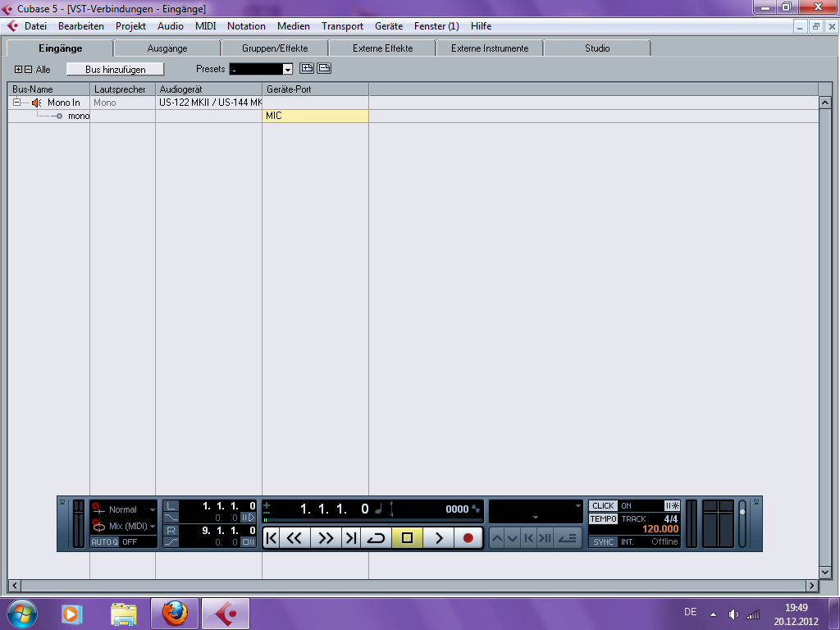Exchange time formats with the arrows icon

[x=391, y=509]
